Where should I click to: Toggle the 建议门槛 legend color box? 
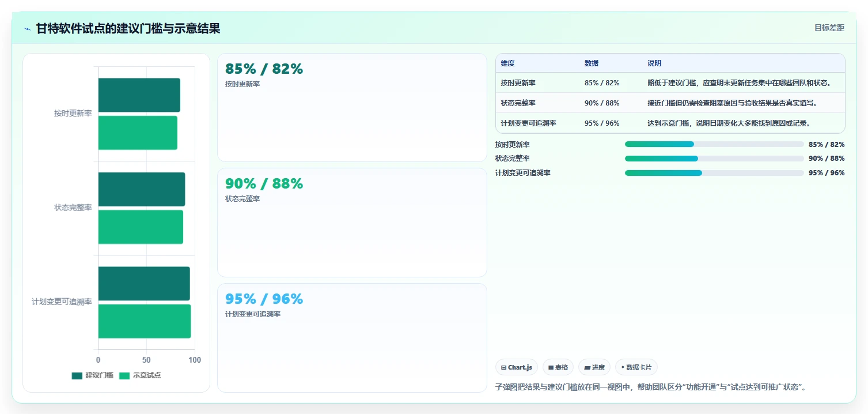tap(77, 375)
